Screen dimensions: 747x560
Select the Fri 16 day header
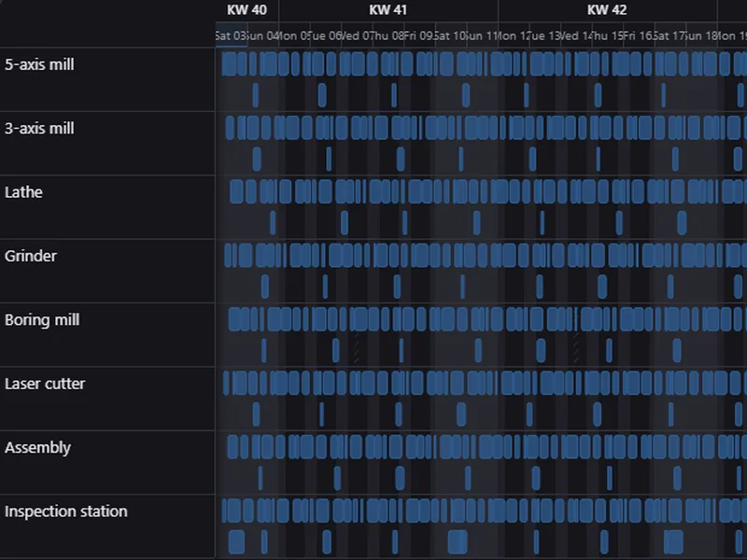point(639,35)
